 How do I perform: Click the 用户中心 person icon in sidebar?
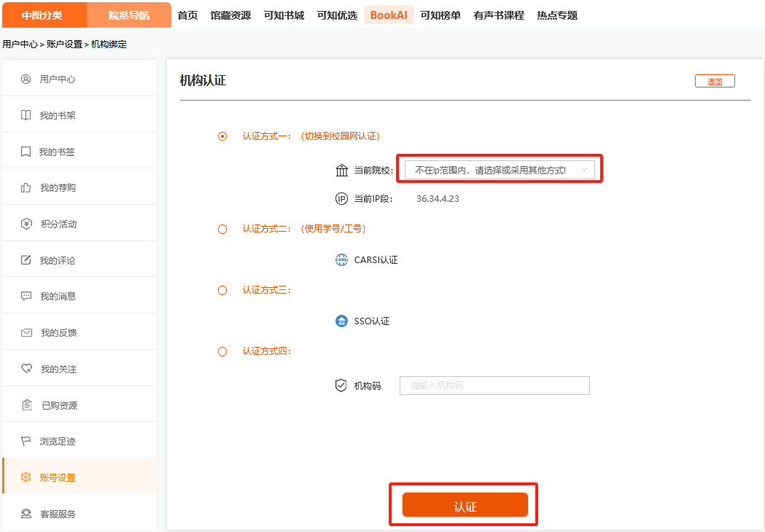point(26,79)
